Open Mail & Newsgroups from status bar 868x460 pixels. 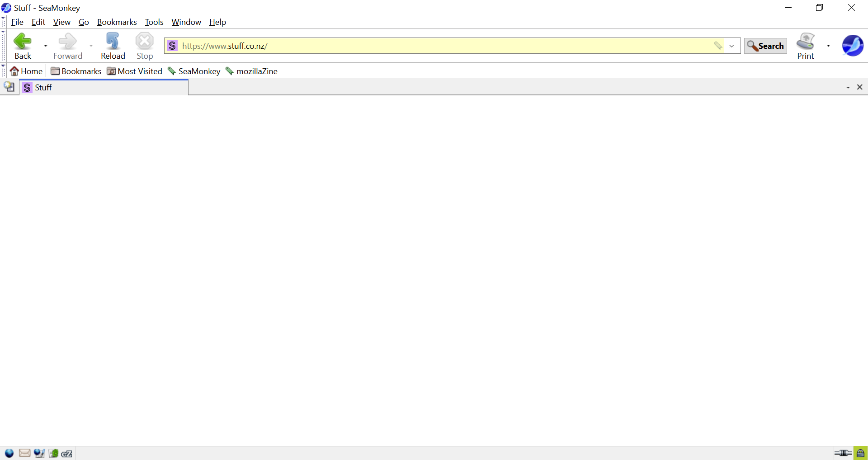coord(24,453)
